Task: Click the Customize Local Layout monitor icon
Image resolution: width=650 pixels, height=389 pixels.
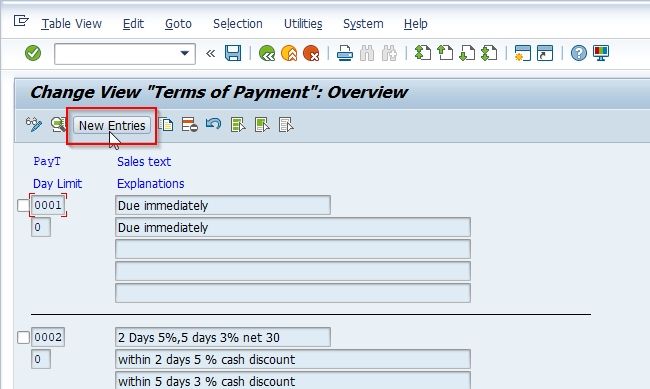Action: (601, 53)
